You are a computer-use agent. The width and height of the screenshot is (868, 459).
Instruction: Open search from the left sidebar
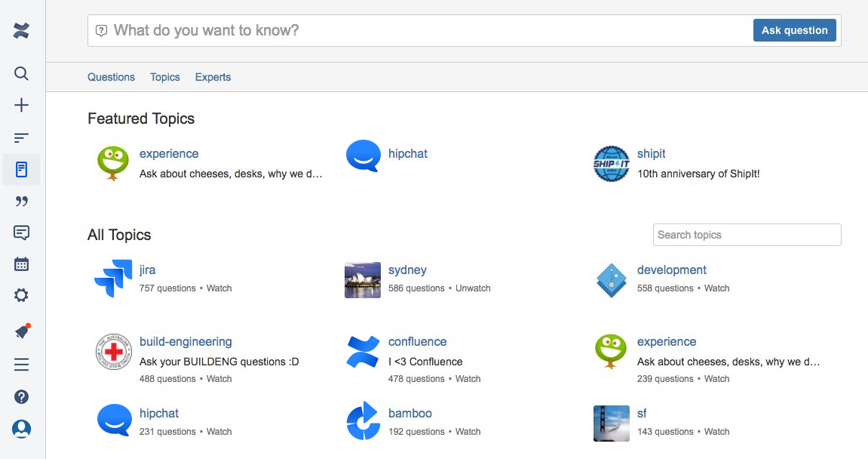21,73
